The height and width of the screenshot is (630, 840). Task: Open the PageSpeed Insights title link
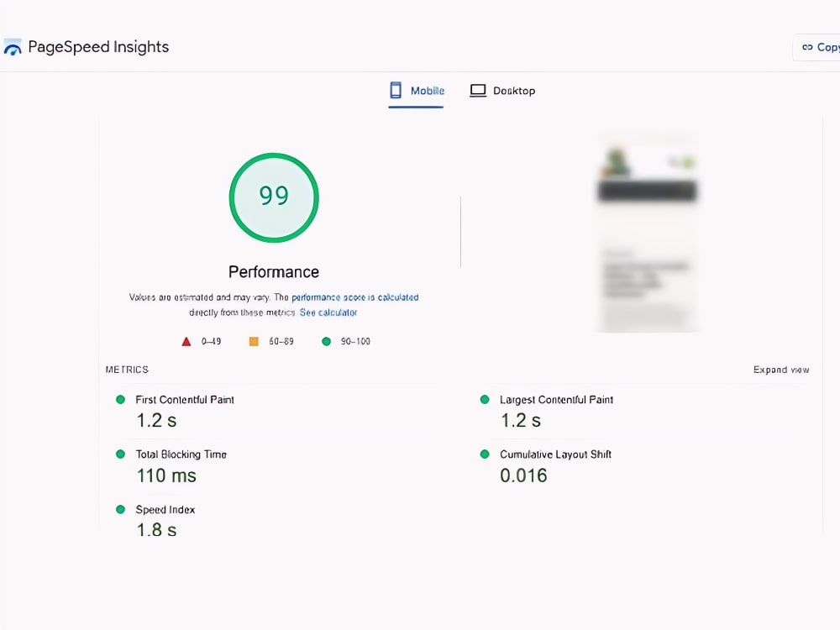98,47
